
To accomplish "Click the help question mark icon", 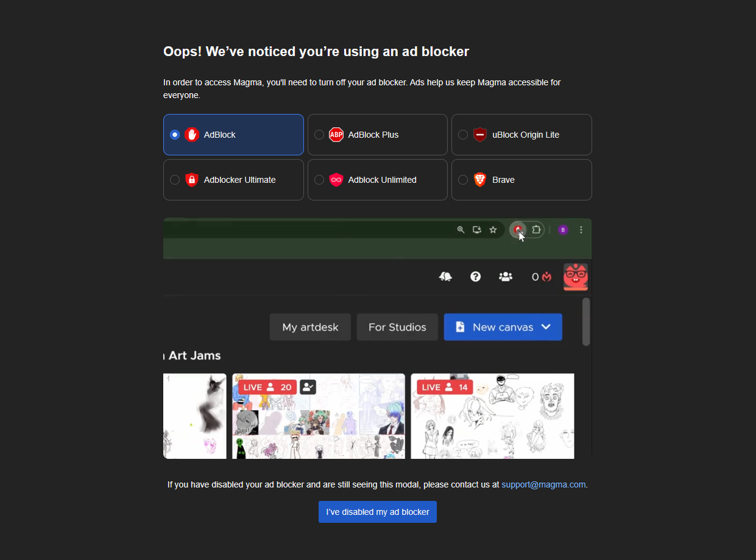I will [476, 277].
